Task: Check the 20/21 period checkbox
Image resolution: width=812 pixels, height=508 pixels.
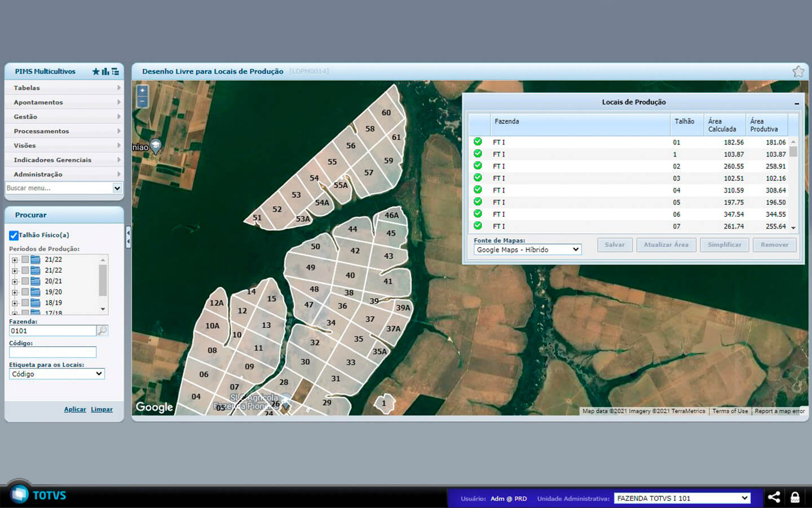Action: [25, 281]
